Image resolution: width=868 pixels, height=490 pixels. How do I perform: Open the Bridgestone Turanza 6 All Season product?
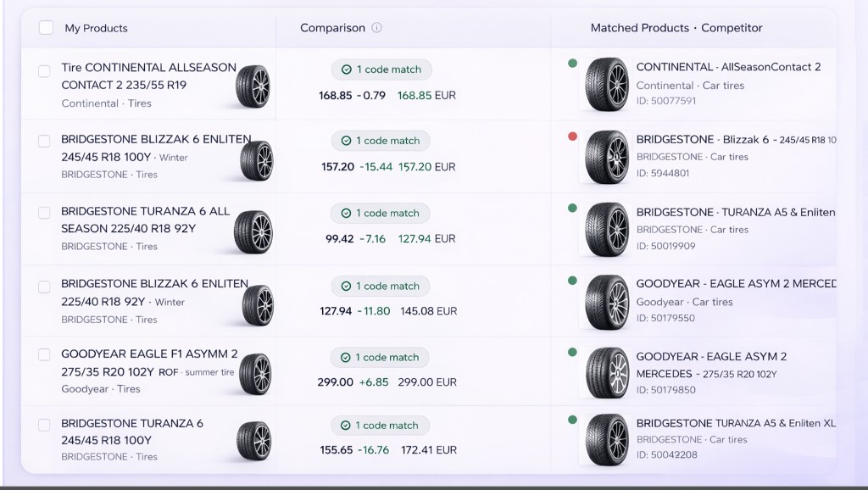[x=145, y=212]
